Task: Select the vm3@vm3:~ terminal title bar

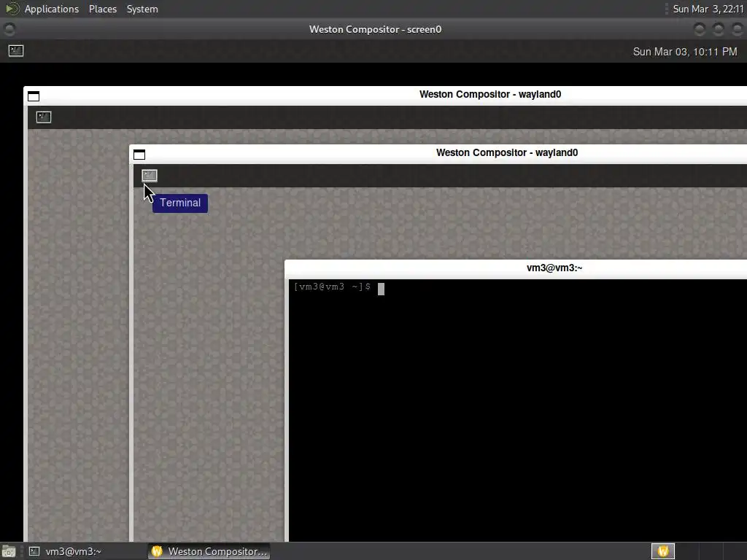Action: click(516, 268)
